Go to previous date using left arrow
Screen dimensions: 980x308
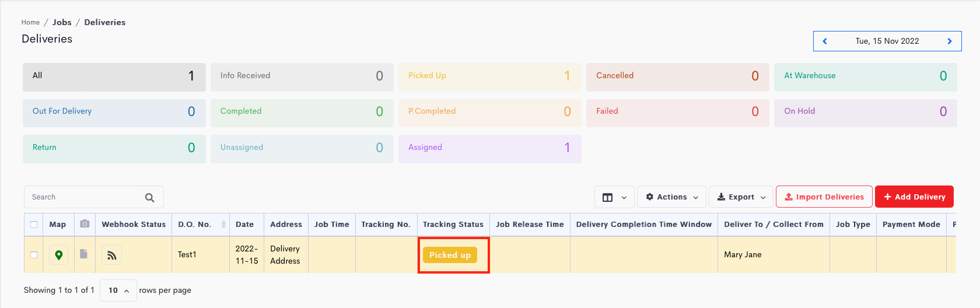point(825,41)
